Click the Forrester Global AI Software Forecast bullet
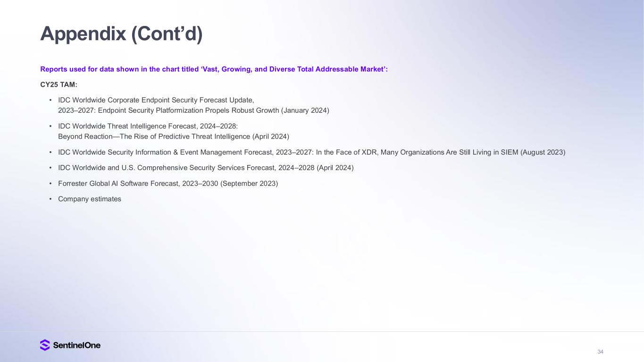 [x=168, y=183]
